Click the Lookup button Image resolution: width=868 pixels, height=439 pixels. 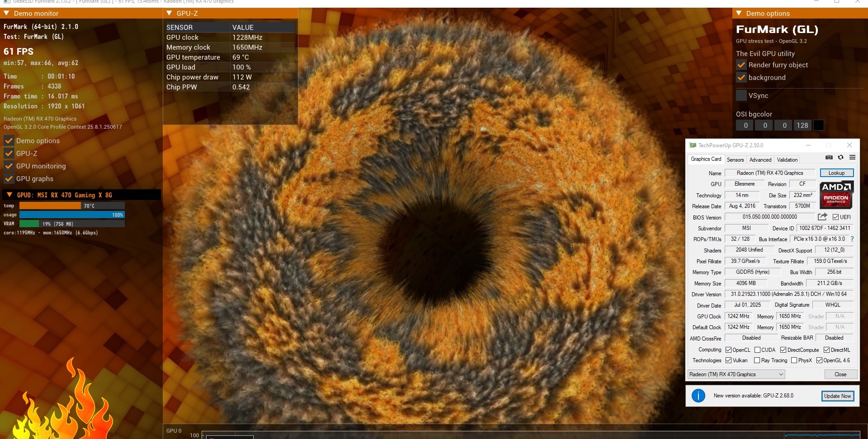(836, 173)
